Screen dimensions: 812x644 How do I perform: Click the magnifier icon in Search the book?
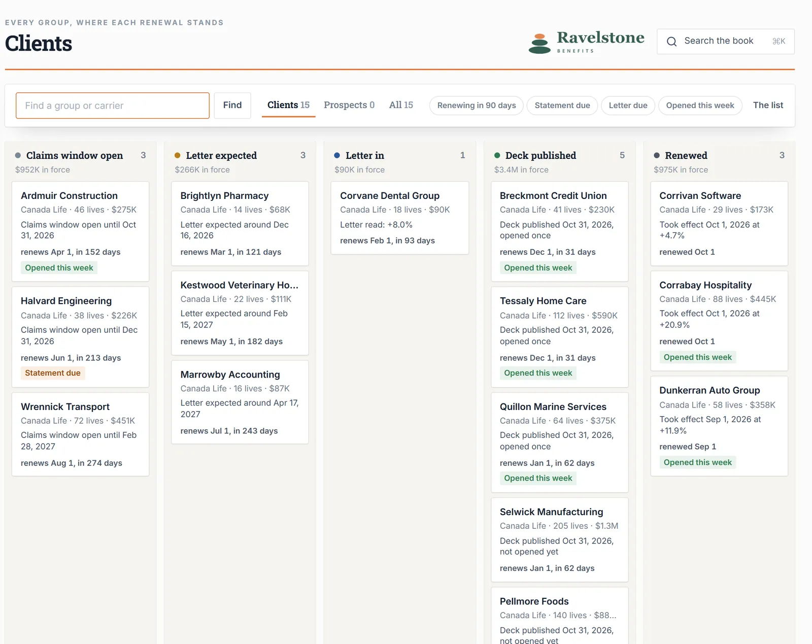[x=671, y=42]
